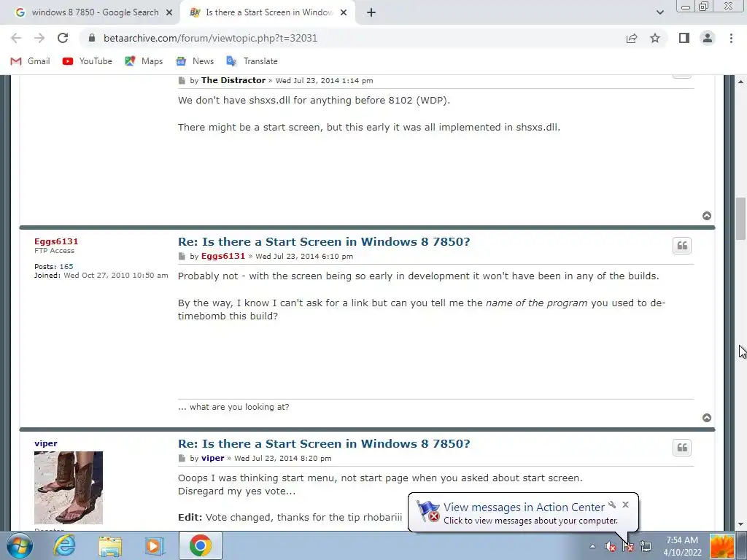The width and height of the screenshot is (747, 560).
Task: Open the Chrome three-dot menu
Action: pos(731,38)
